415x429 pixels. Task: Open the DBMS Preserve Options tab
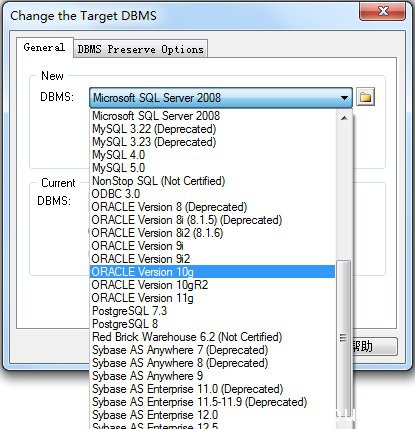pos(140,49)
